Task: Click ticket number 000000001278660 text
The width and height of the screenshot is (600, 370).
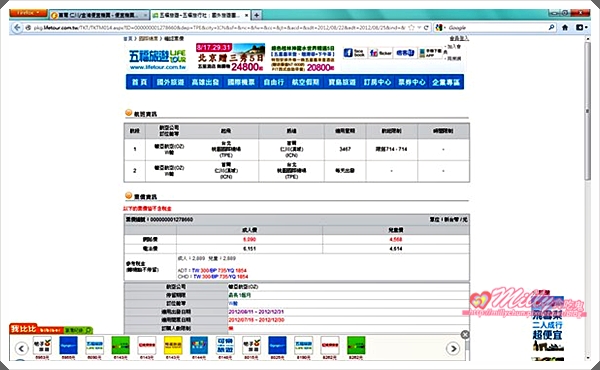Action: click(171, 220)
